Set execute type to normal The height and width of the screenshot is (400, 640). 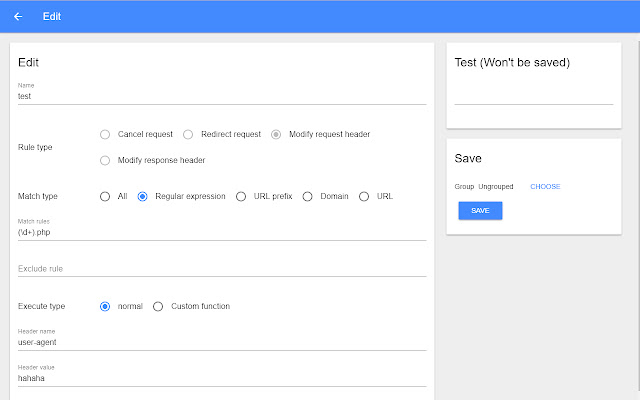105,306
